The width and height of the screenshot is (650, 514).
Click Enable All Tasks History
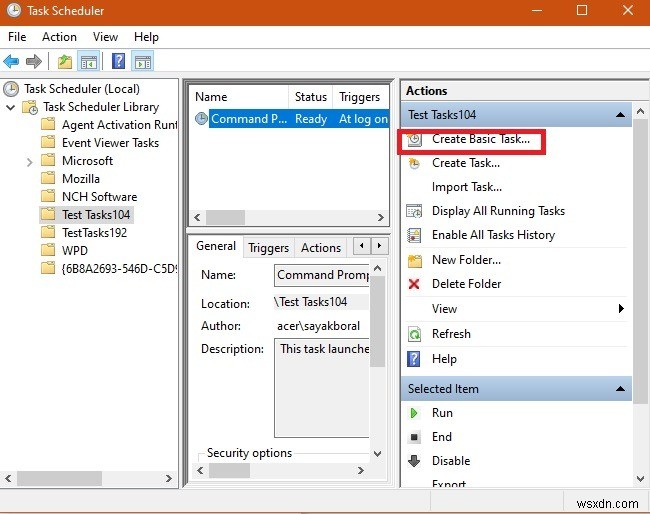point(493,235)
